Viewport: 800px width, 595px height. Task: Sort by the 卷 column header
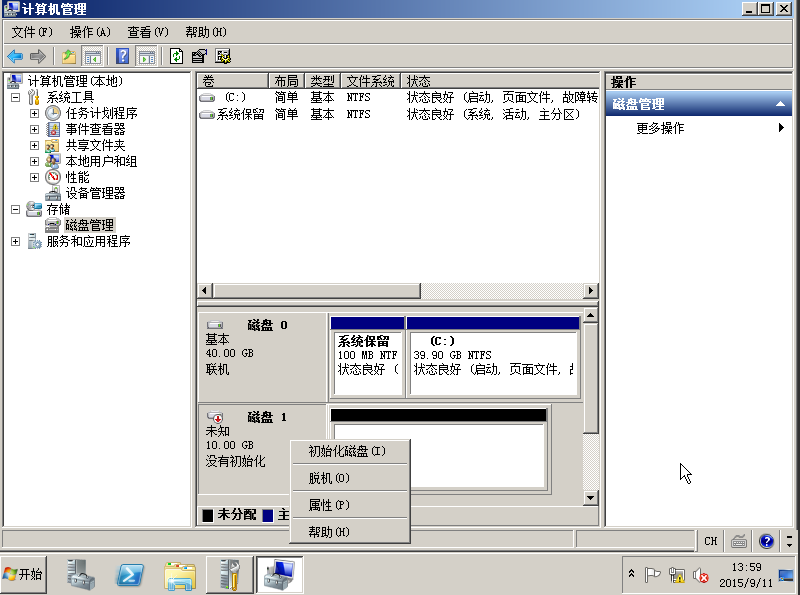coord(233,81)
